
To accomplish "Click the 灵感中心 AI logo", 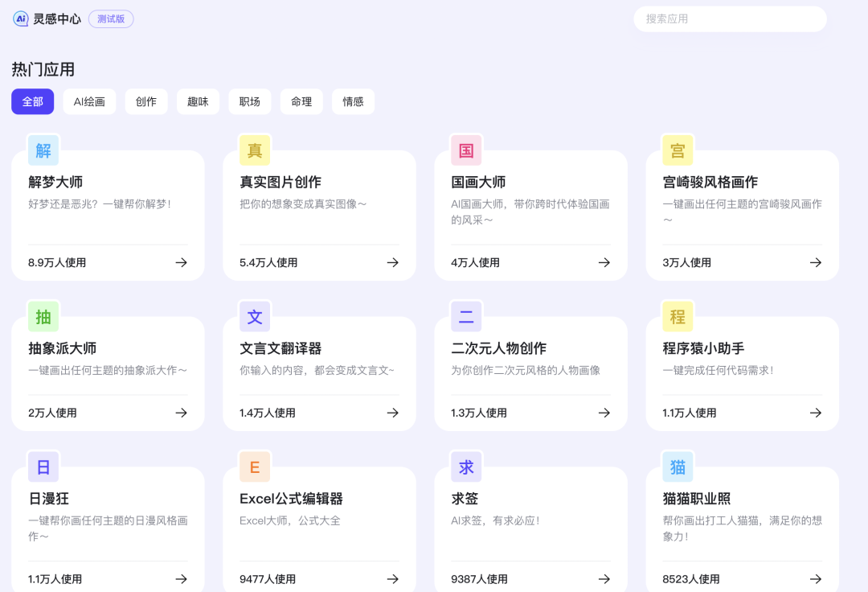I will pos(21,18).
